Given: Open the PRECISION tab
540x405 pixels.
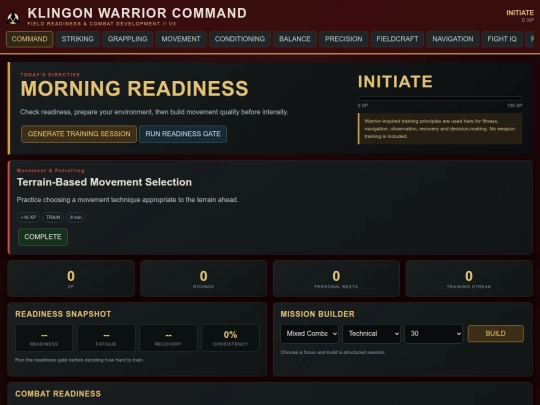Looking at the screenshot, I should click(x=343, y=39).
